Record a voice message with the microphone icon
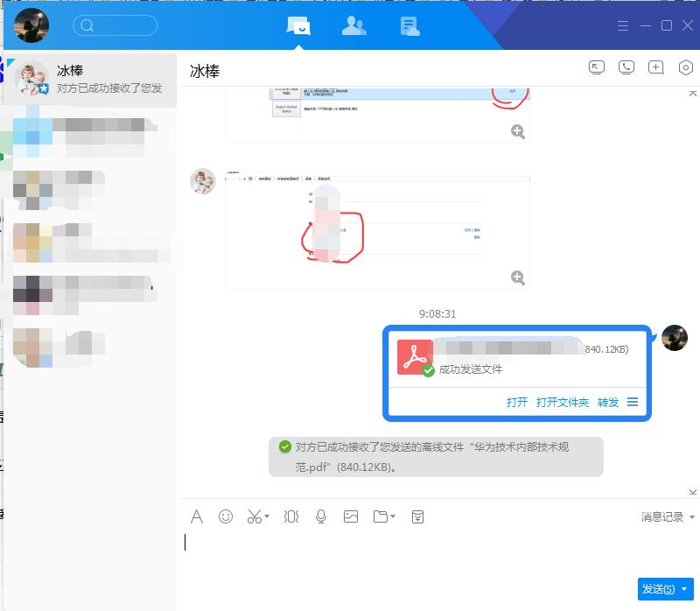Viewport: 700px width, 611px height. (x=320, y=516)
